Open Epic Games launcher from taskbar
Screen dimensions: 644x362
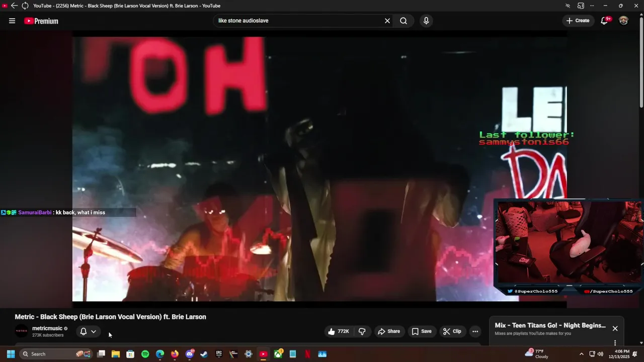[219, 354]
